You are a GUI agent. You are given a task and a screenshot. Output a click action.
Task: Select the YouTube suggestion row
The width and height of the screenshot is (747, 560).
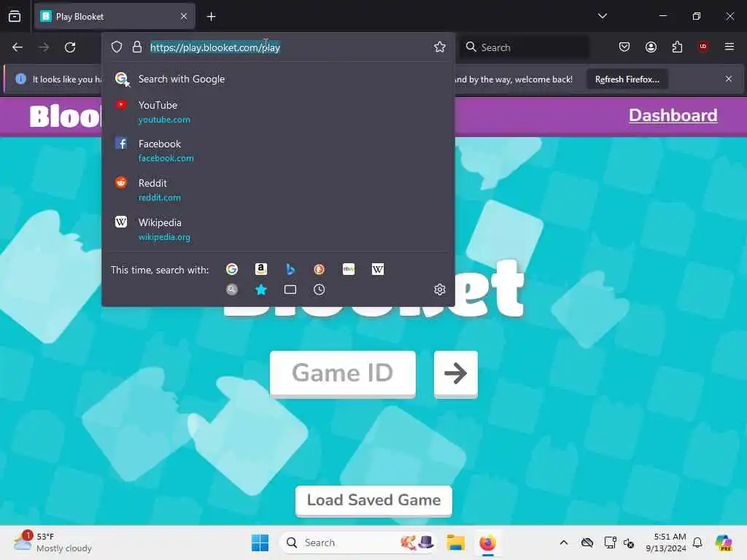[278, 112]
